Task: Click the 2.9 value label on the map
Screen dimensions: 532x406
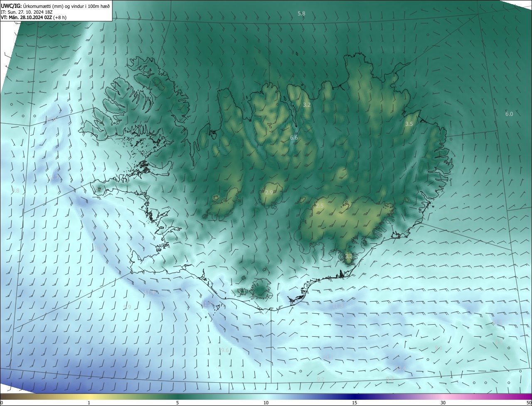Action: pyautogui.click(x=269, y=192)
